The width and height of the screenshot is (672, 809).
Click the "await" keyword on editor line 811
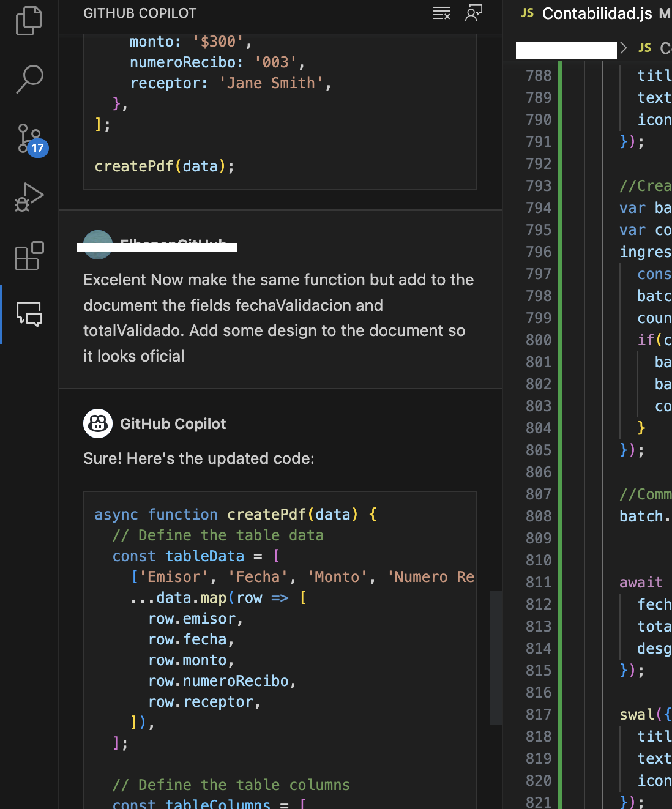pos(641,582)
